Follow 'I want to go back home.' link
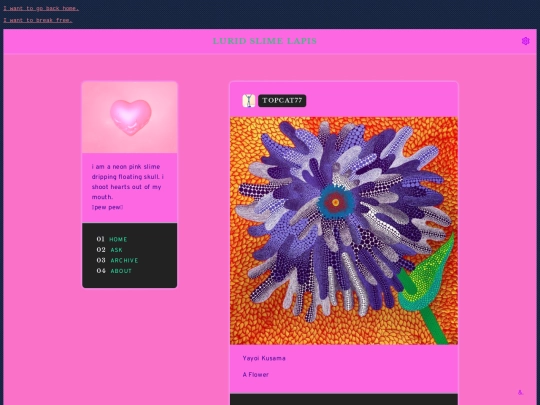540x405 pixels. point(41,8)
